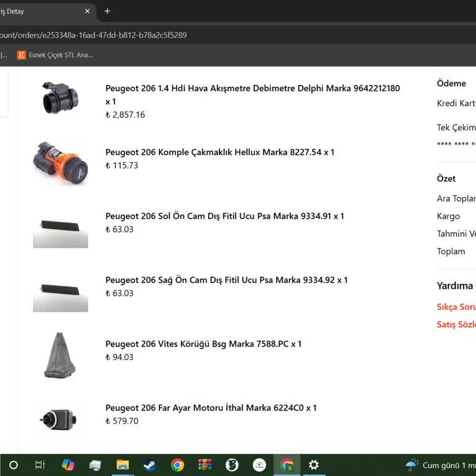The width and height of the screenshot is (476, 476).
Task: Open WinRAR from the taskbar
Action: [x=205, y=465]
